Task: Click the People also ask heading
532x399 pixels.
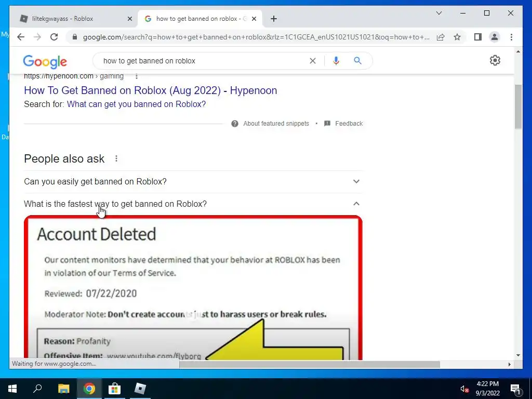Action: 64,159
